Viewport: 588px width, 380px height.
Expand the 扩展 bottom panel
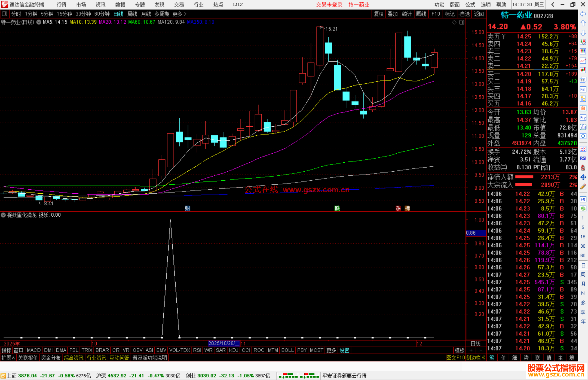click(8, 358)
